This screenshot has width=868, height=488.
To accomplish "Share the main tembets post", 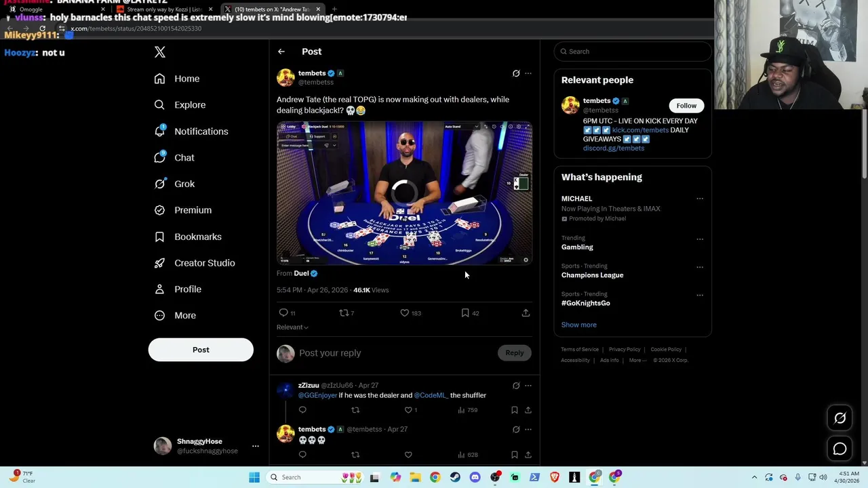I will [x=526, y=313].
